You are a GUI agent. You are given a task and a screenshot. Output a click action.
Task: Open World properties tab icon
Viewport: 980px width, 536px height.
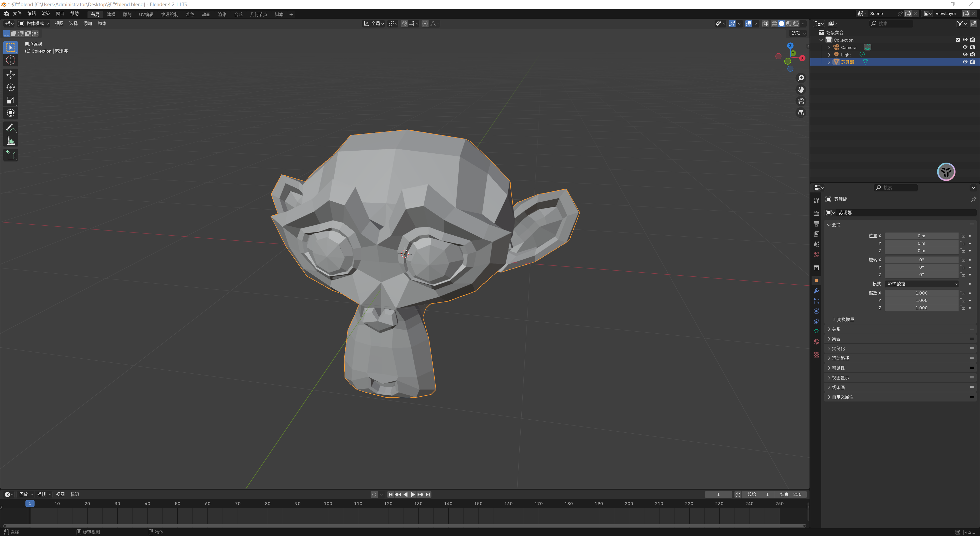click(816, 254)
